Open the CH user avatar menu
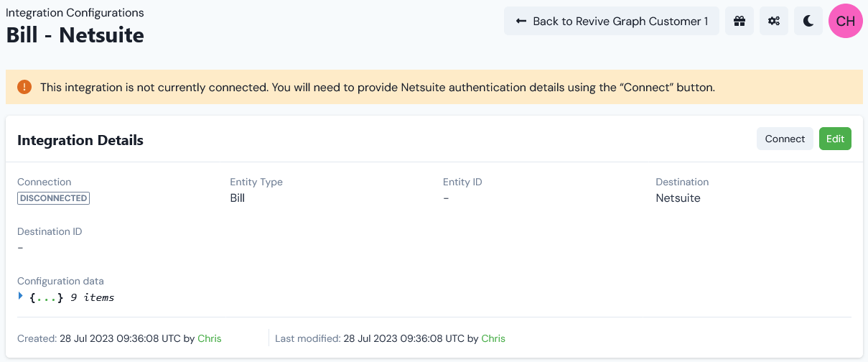 [x=846, y=21]
